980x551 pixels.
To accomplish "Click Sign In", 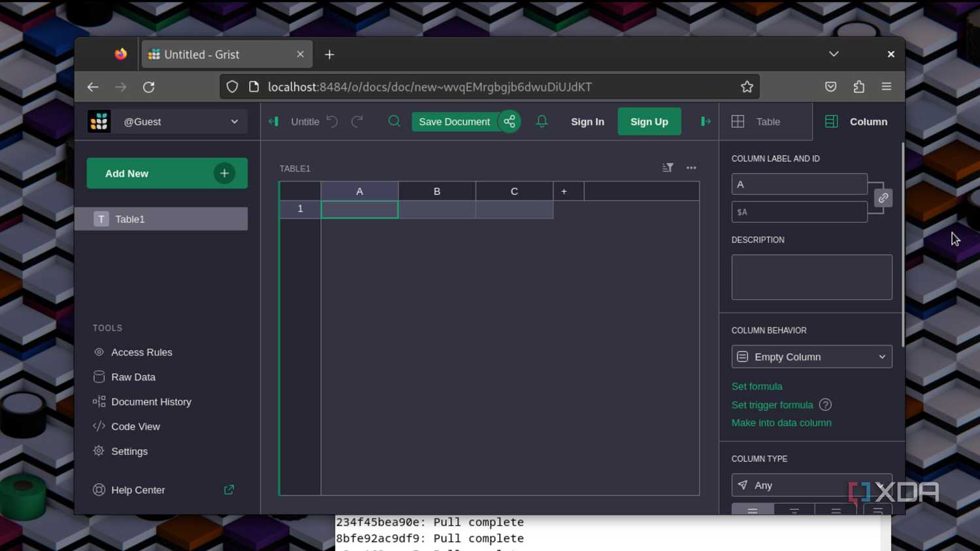I will [x=587, y=121].
